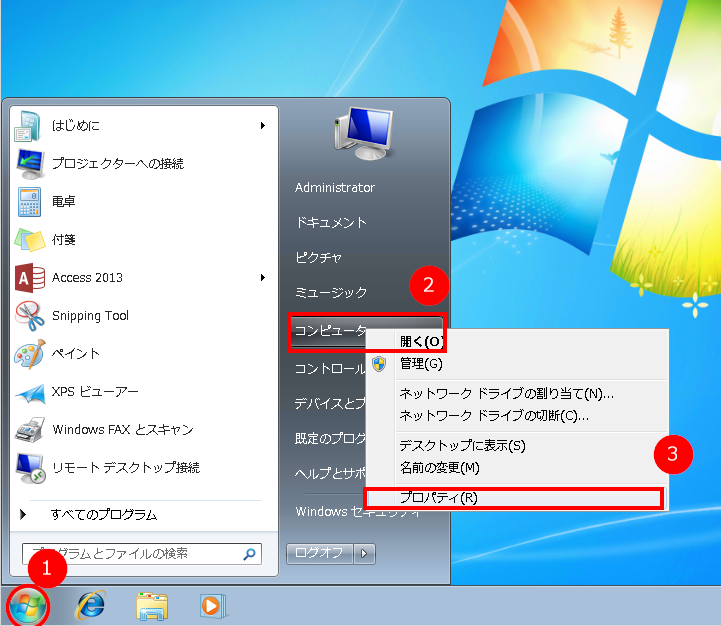
Task: Expand すべてのプログラム arrow
Action: click(x=23, y=514)
